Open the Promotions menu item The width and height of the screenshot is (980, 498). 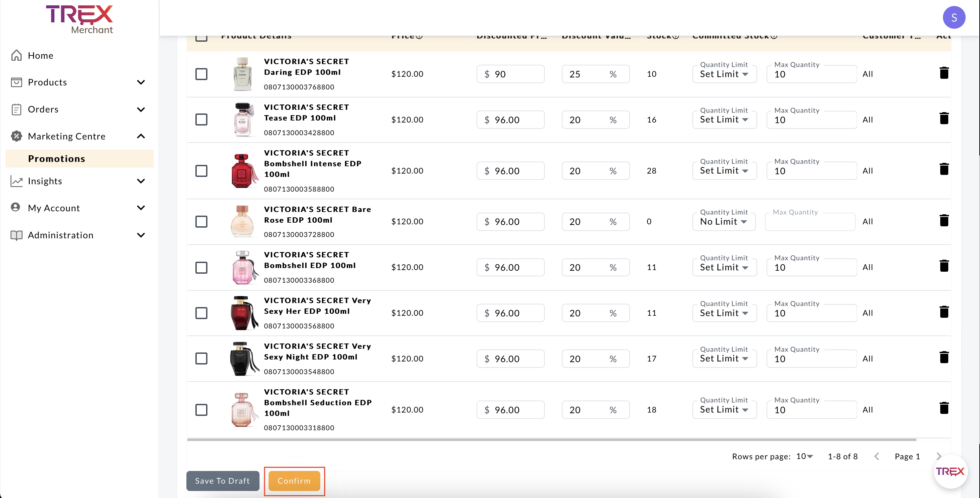[x=57, y=159]
